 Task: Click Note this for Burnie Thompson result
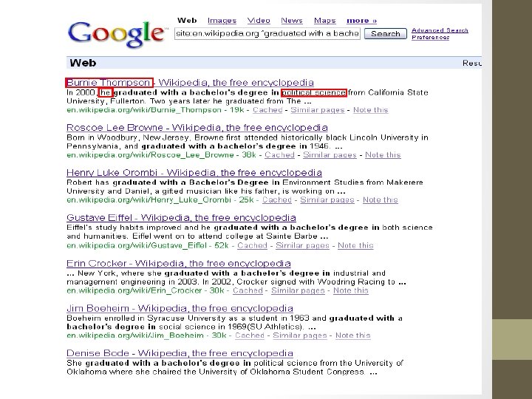coord(370,110)
